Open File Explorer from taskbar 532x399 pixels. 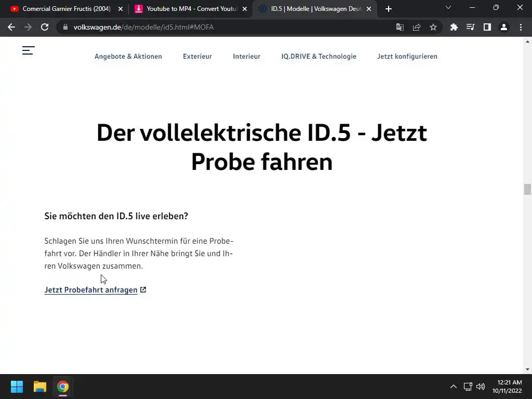[x=39, y=387]
